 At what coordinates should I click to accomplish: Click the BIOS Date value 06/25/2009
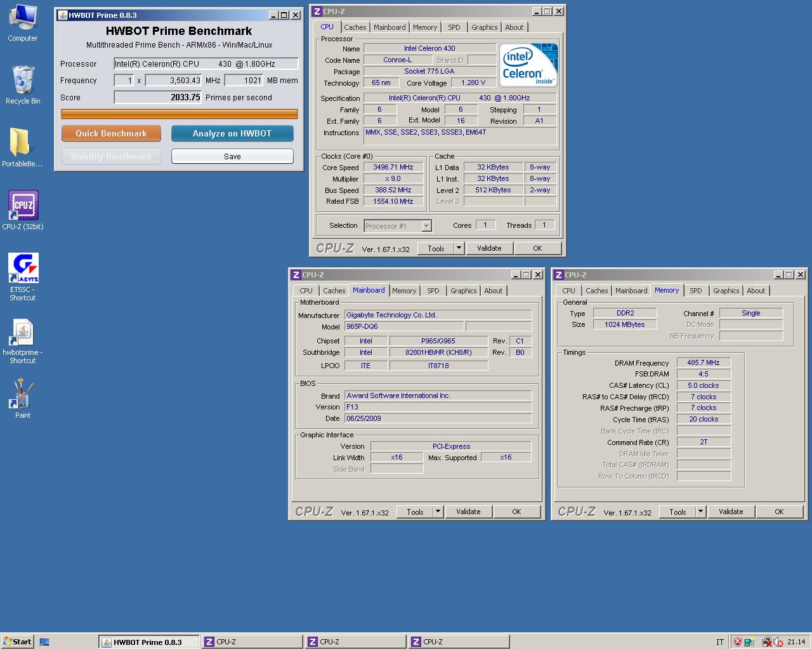438,418
